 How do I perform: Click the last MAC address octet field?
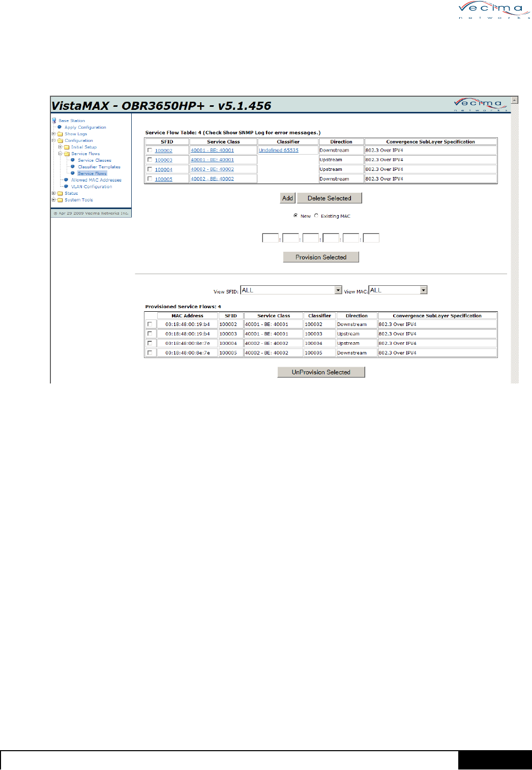point(371,238)
